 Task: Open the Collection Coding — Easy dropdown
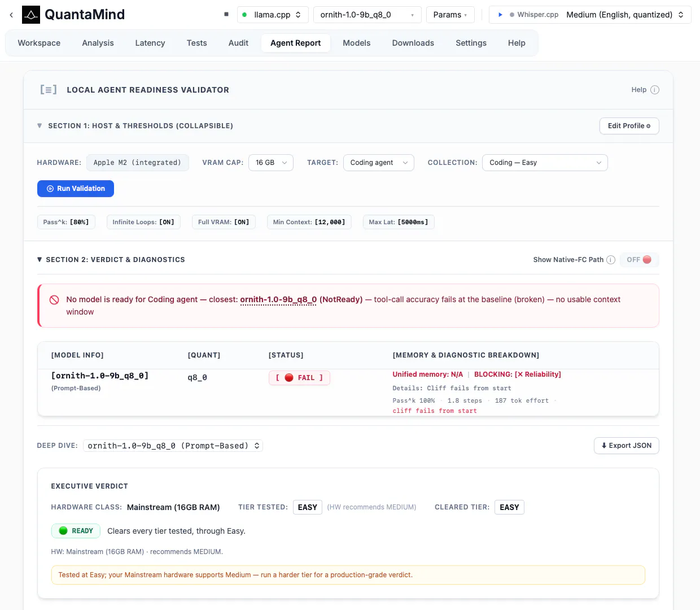545,163
